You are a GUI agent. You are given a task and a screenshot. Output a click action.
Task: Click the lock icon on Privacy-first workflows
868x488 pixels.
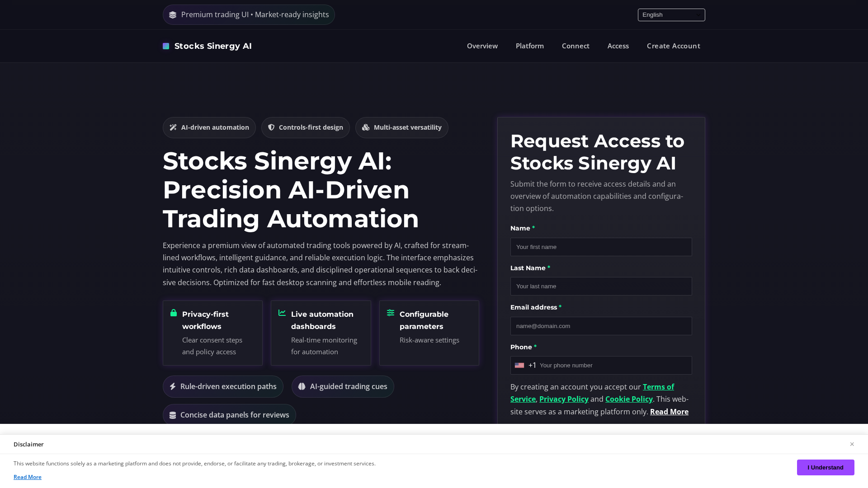coord(174,313)
